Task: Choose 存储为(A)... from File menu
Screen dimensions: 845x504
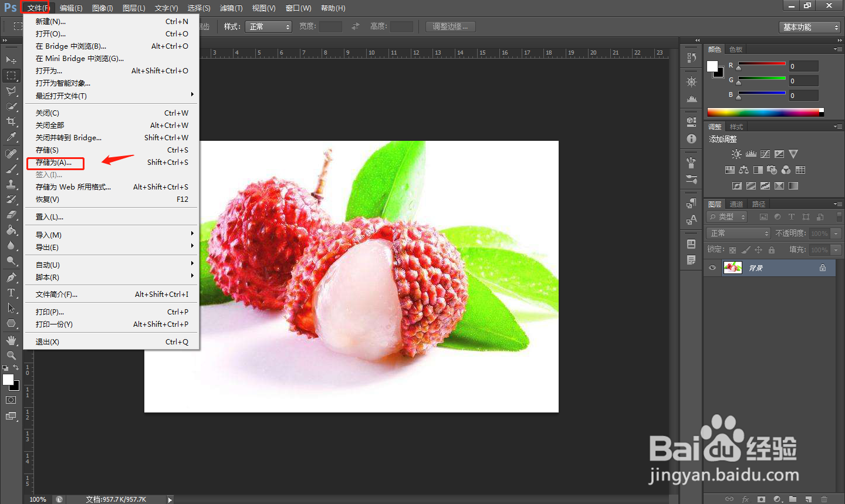Action: pyautogui.click(x=111, y=162)
